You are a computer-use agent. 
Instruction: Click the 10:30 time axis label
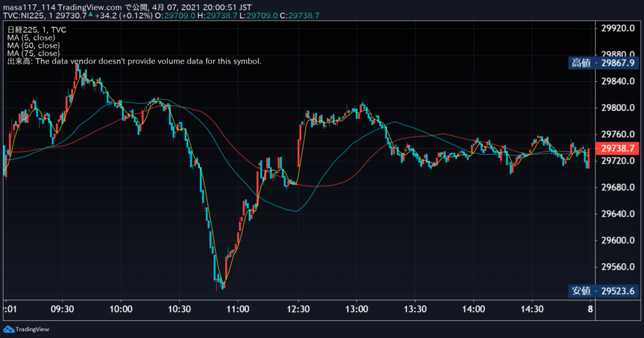click(x=179, y=309)
